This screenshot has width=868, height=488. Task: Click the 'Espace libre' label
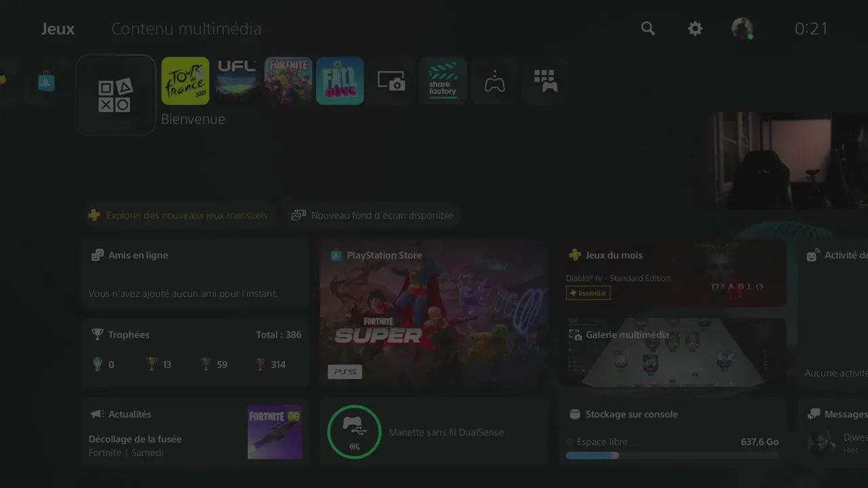pos(602,442)
